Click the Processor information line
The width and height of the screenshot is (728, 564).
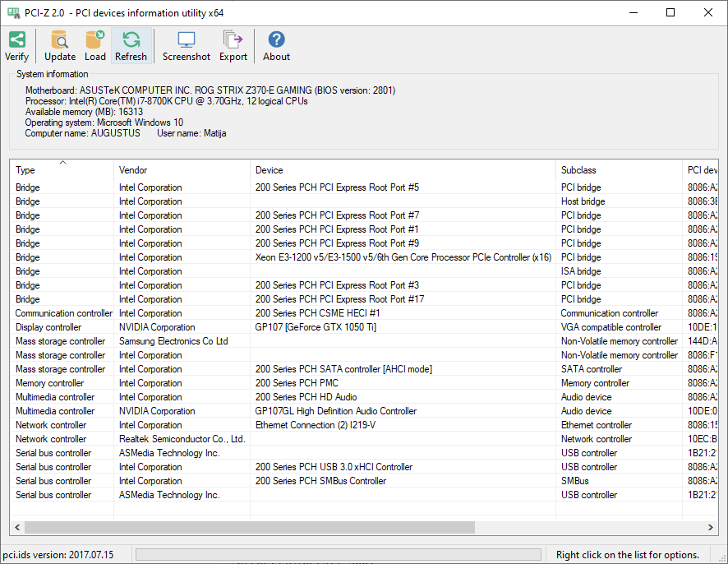click(166, 101)
